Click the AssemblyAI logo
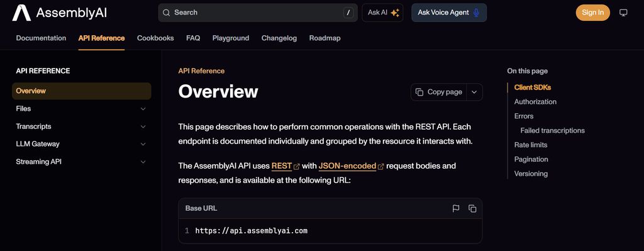Screen dimensions: 644x251 click(60, 13)
